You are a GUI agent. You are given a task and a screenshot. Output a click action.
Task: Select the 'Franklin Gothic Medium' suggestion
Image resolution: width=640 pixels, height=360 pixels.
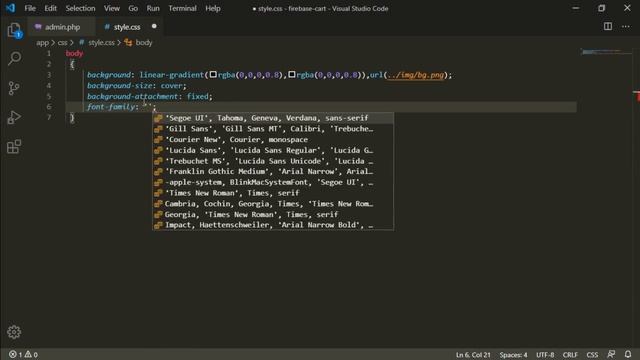tap(273, 171)
